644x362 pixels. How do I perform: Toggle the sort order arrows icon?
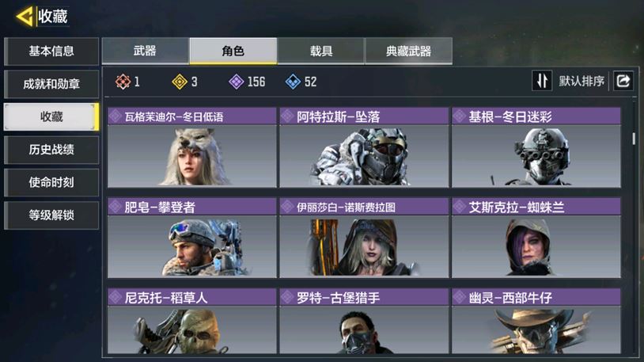(x=542, y=81)
